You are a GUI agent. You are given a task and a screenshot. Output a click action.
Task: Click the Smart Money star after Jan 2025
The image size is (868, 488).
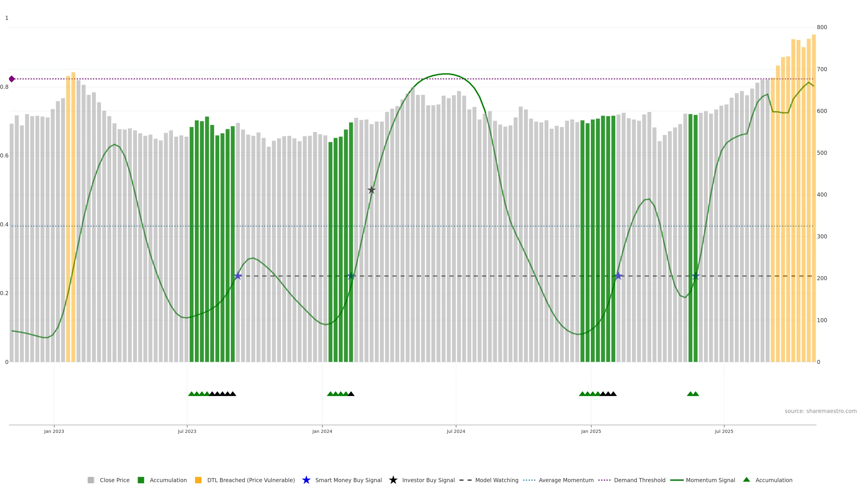click(x=618, y=276)
